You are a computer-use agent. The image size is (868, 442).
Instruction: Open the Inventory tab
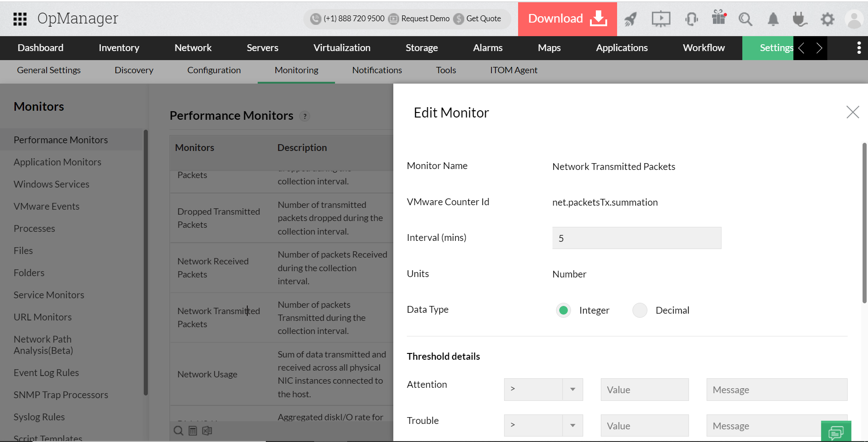coord(119,48)
